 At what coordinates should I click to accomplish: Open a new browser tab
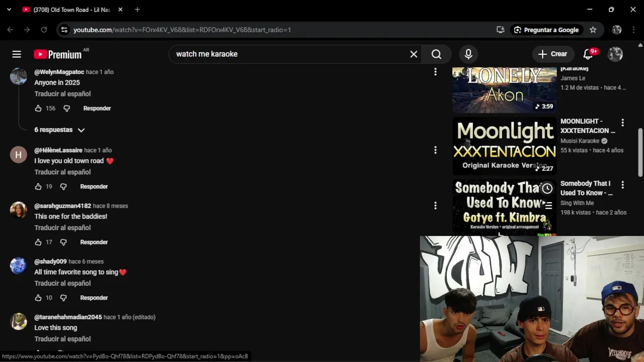click(x=137, y=10)
